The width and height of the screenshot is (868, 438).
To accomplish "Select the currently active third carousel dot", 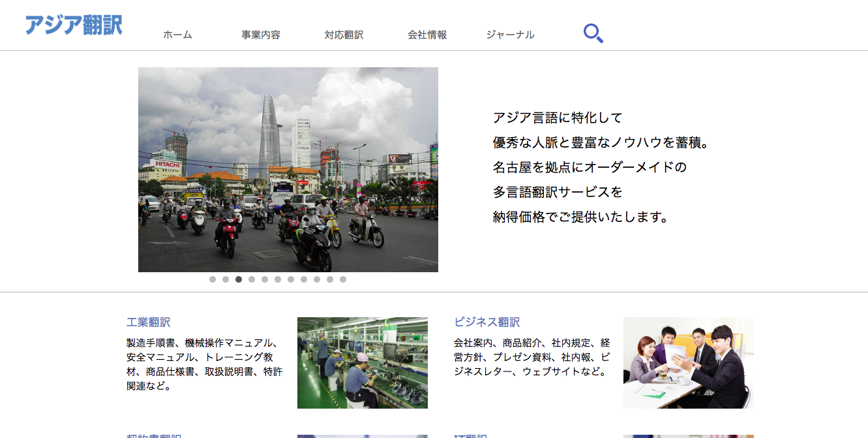I will pyautogui.click(x=238, y=280).
